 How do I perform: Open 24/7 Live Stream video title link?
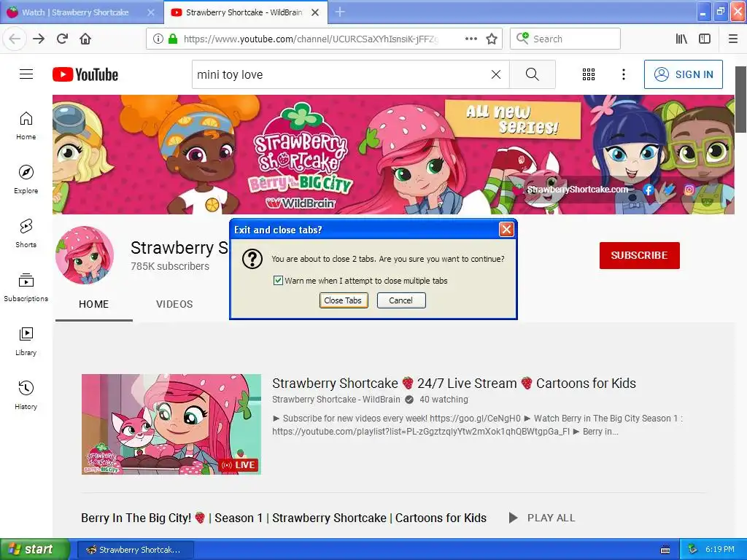coord(454,384)
